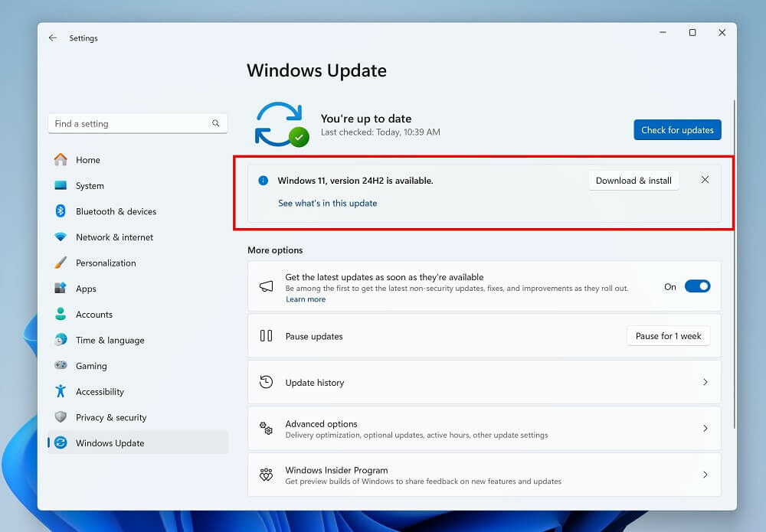The width and height of the screenshot is (766, 532).
Task: Click the pause icon beside Pause updates
Action: click(x=267, y=336)
